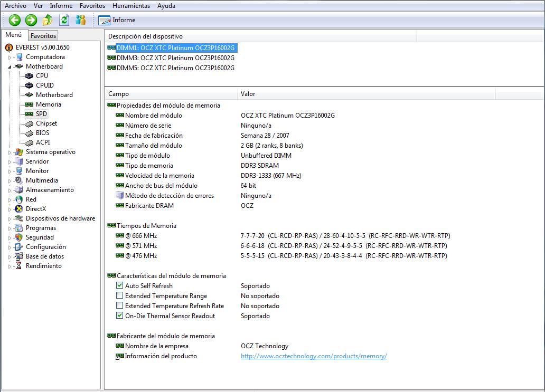Go up one level with the folder-arrow icon
The image size is (545, 392).
(x=48, y=20)
